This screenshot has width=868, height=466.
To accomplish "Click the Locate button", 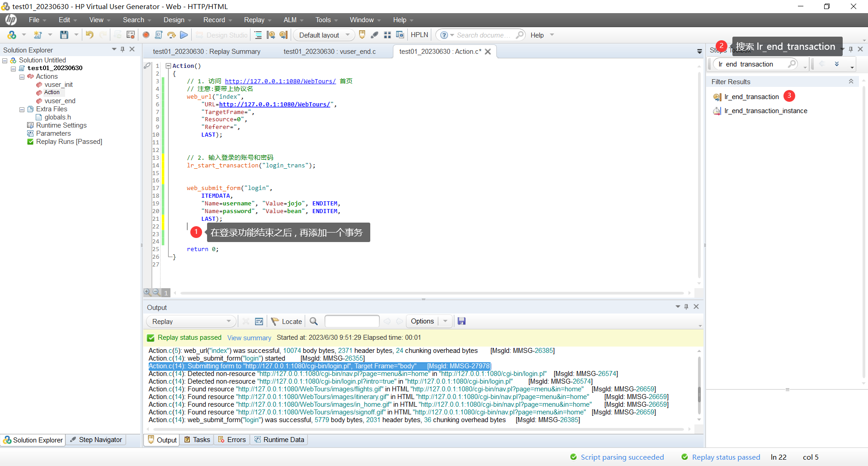I will pos(287,321).
